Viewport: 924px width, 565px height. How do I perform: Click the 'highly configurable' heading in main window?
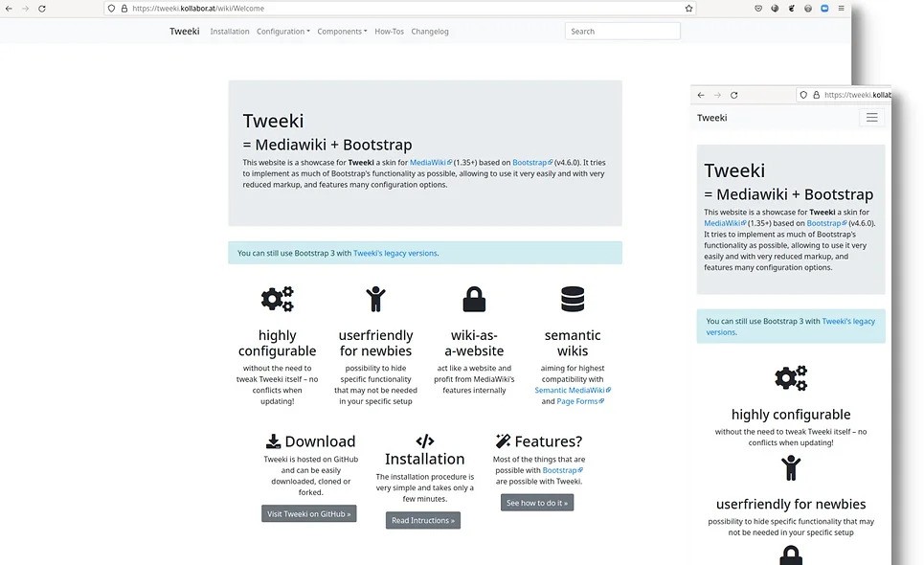click(278, 343)
